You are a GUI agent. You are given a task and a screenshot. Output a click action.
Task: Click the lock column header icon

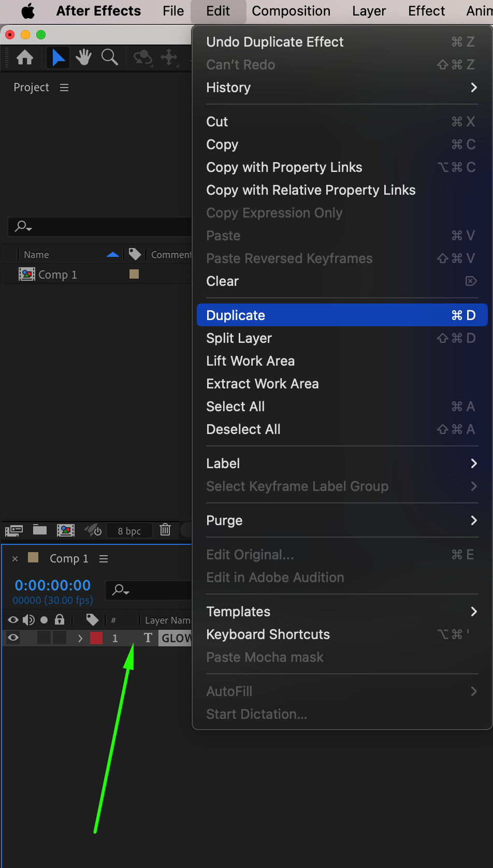60,619
